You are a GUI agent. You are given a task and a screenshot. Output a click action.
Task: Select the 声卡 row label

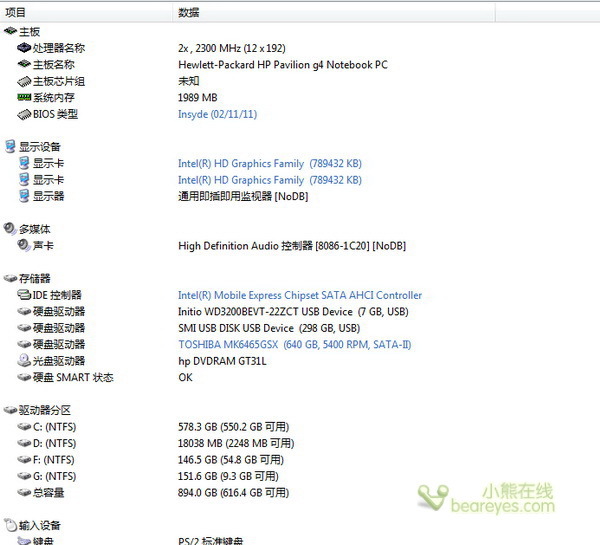tap(43, 245)
